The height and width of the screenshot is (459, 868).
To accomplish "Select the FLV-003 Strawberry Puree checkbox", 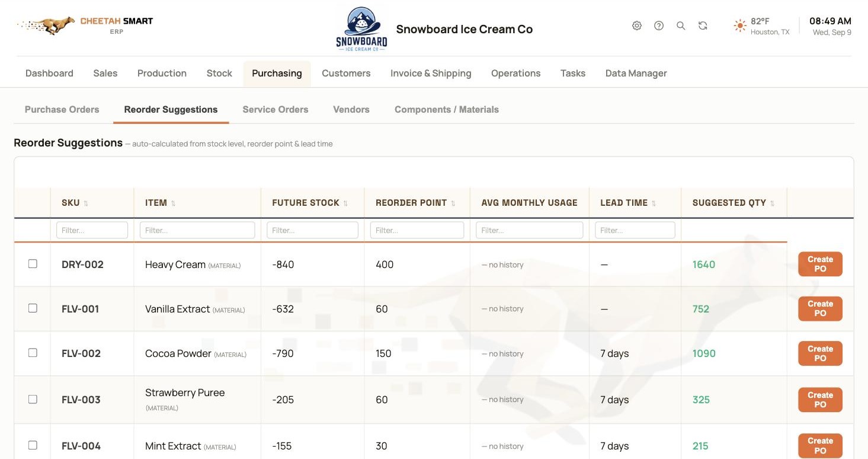I will point(33,399).
